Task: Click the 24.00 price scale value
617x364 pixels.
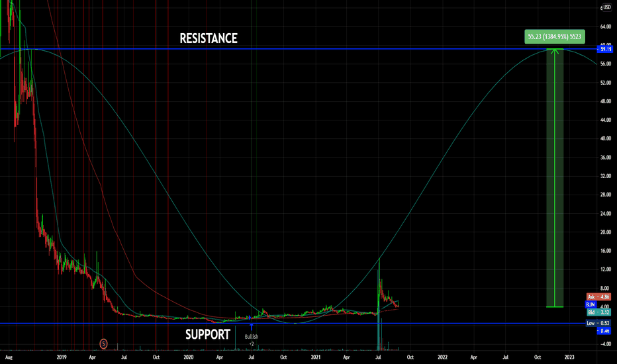Action: point(606,214)
